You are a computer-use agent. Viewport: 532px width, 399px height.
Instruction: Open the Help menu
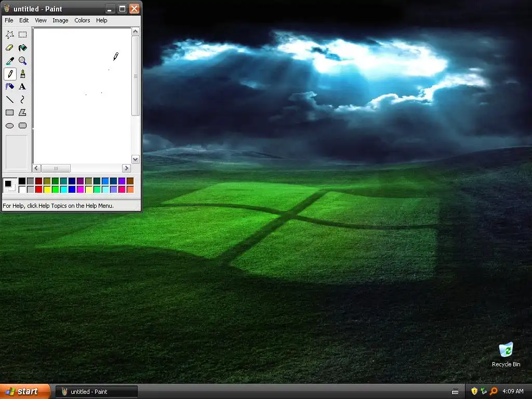click(x=101, y=20)
